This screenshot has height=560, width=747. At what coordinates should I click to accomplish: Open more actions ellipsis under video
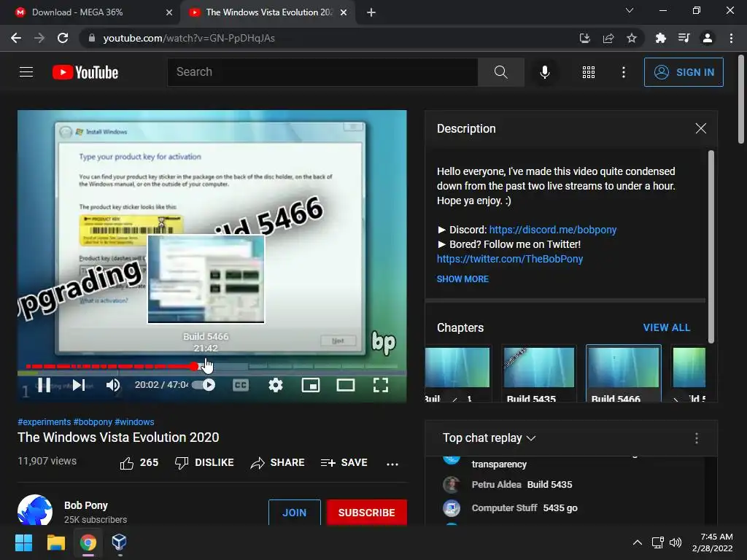(392, 463)
